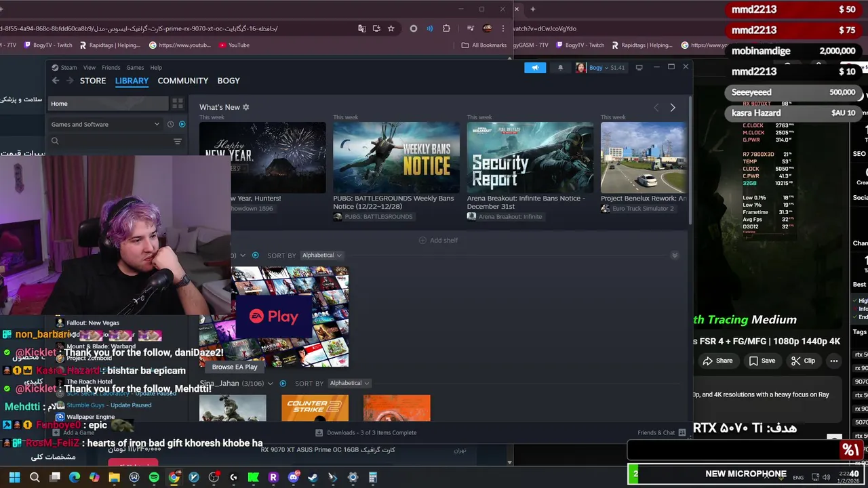
Task: Open Microsoft Edge from the taskbar
Action: click(x=75, y=477)
